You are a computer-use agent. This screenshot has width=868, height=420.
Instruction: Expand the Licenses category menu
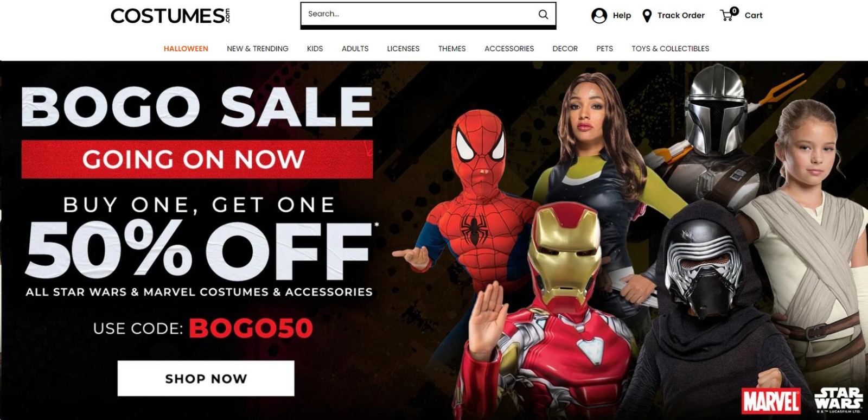tap(403, 48)
